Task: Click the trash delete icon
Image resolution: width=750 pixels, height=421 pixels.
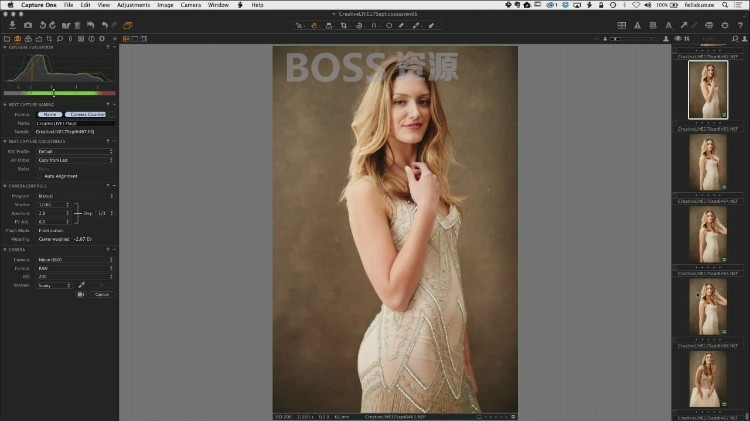Action: pyautogui.click(x=77, y=25)
